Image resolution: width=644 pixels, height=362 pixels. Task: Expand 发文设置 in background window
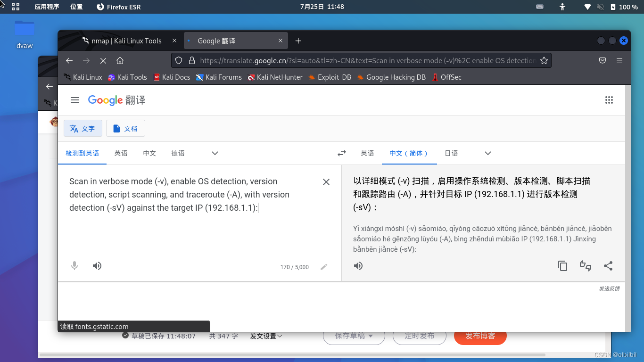tap(266, 336)
